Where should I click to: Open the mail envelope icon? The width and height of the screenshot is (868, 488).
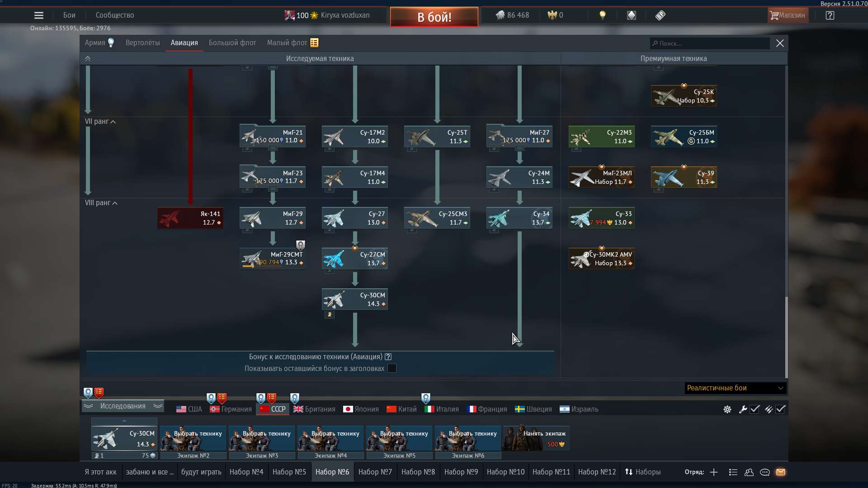coord(781,472)
